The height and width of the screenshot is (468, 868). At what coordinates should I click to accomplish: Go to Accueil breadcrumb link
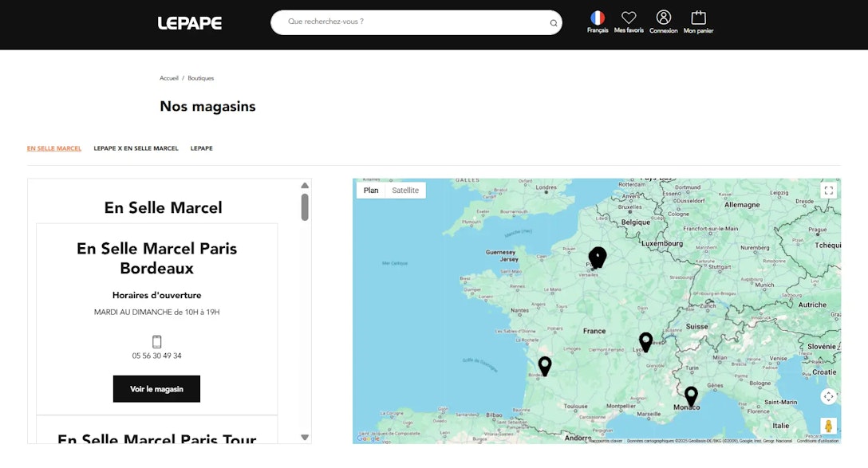[169, 78]
